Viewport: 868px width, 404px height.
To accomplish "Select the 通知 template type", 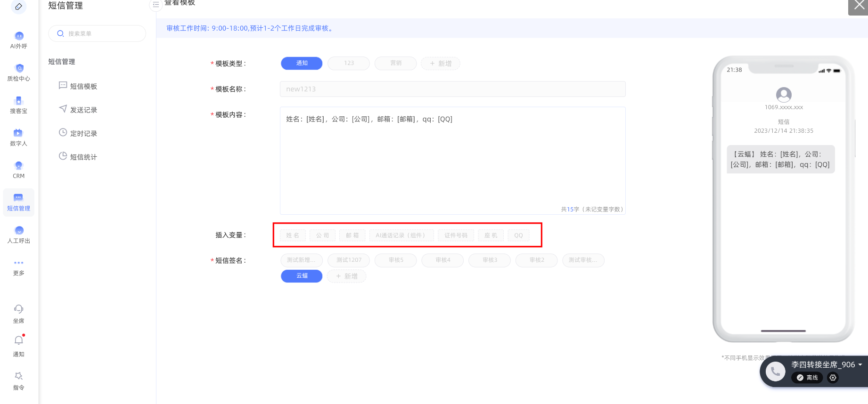I will click(302, 63).
